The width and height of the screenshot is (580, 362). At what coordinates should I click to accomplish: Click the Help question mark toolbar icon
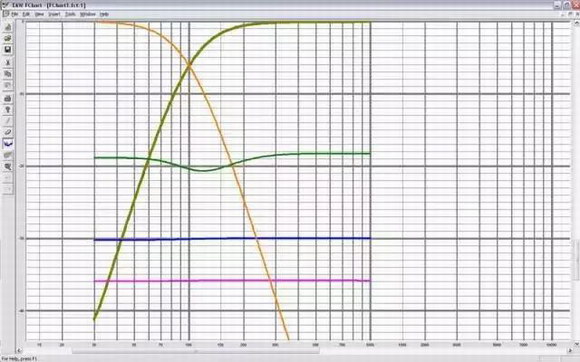pyautogui.click(x=8, y=110)
